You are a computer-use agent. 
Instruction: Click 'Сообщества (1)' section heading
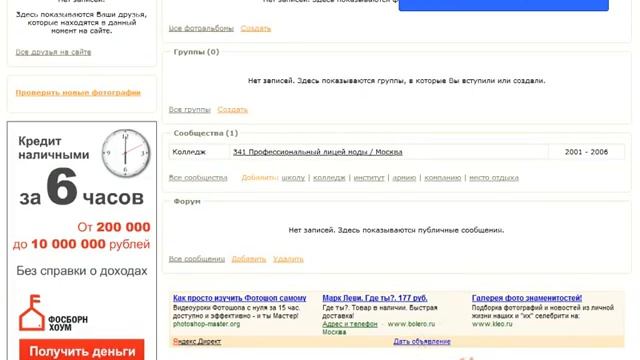206,133
